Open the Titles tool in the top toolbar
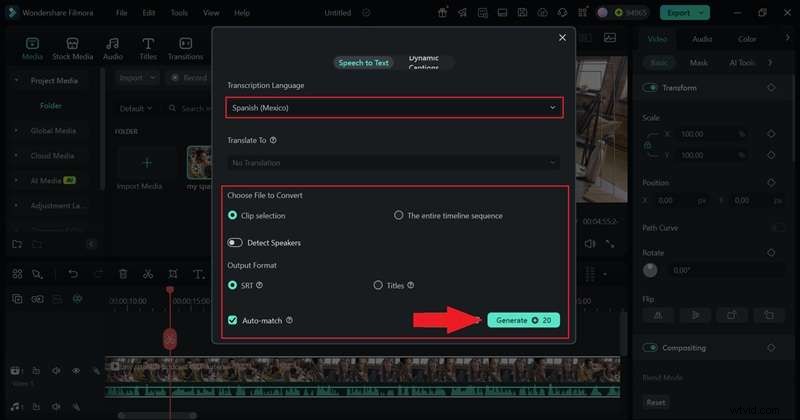Screen dimensions: 800x420 point(148,48)
